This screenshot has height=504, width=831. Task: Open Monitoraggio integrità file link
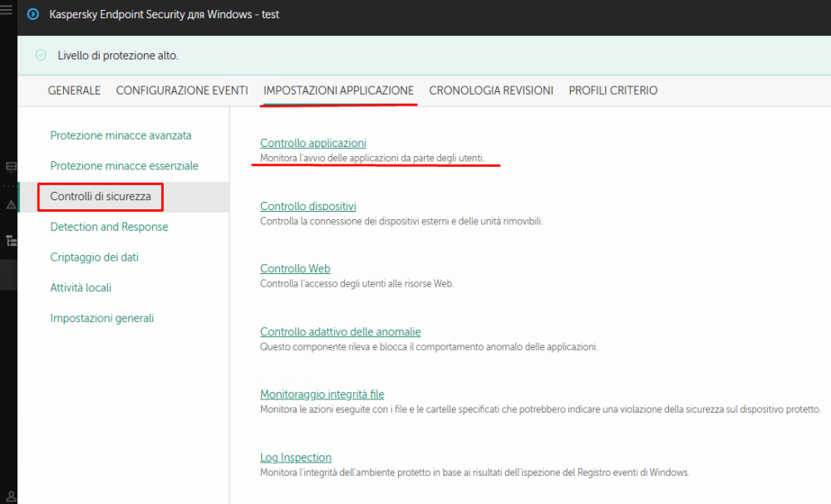pos(322,394)
